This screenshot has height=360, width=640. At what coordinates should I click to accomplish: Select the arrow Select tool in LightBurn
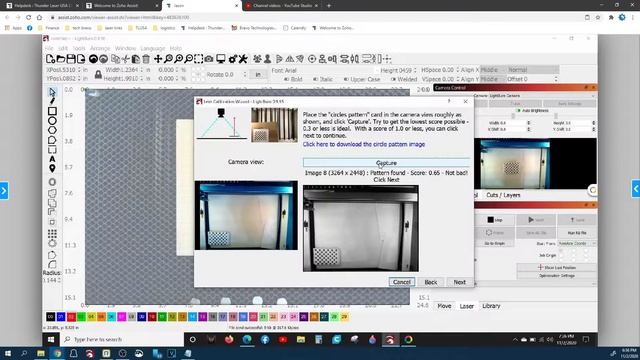tap(52, 92)
